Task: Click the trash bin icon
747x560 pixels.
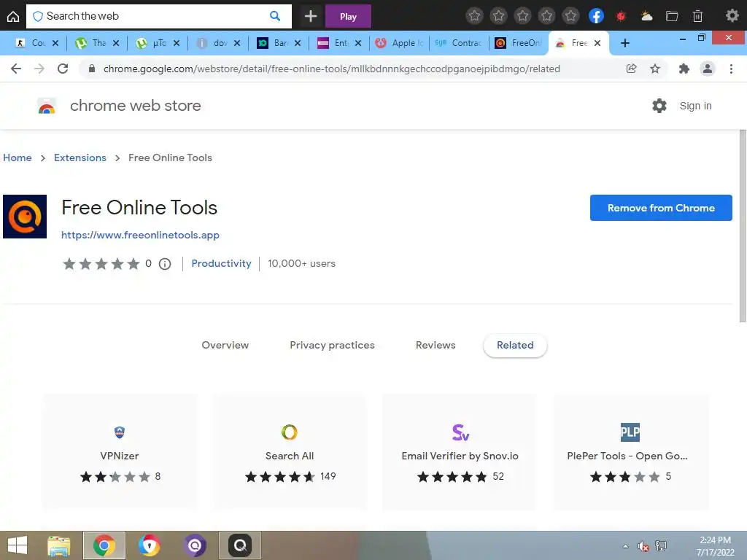Action: [x=697, y=16]
